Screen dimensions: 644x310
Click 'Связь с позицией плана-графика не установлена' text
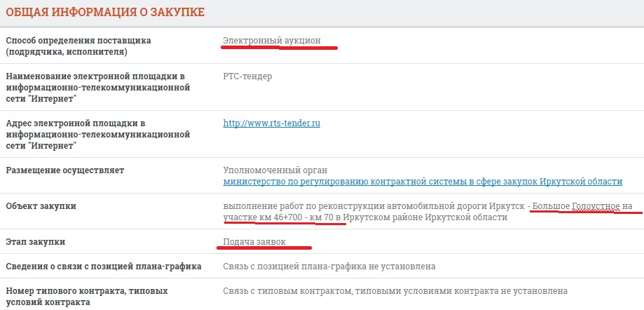click(329, 267)
